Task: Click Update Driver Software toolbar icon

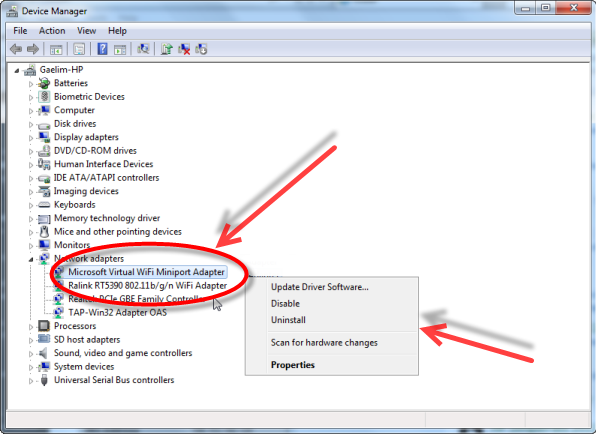Action: pyautogui.click(x=166, y=49)
